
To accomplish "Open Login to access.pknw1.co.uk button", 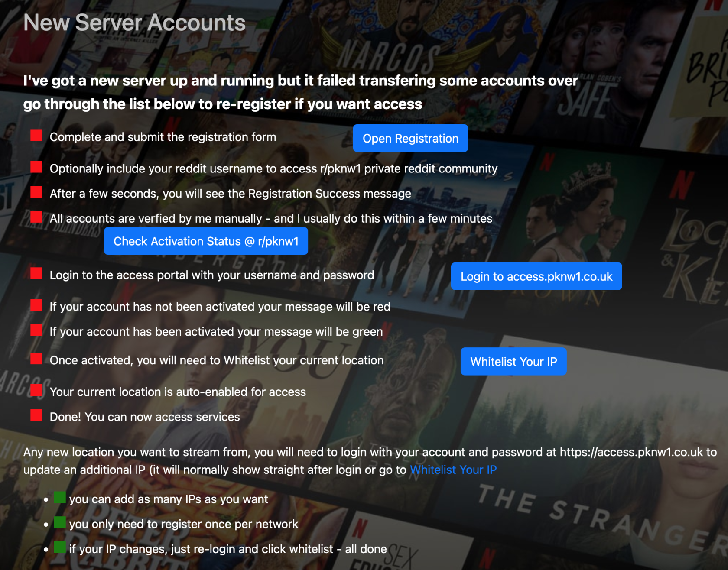I will coord(536,276).
